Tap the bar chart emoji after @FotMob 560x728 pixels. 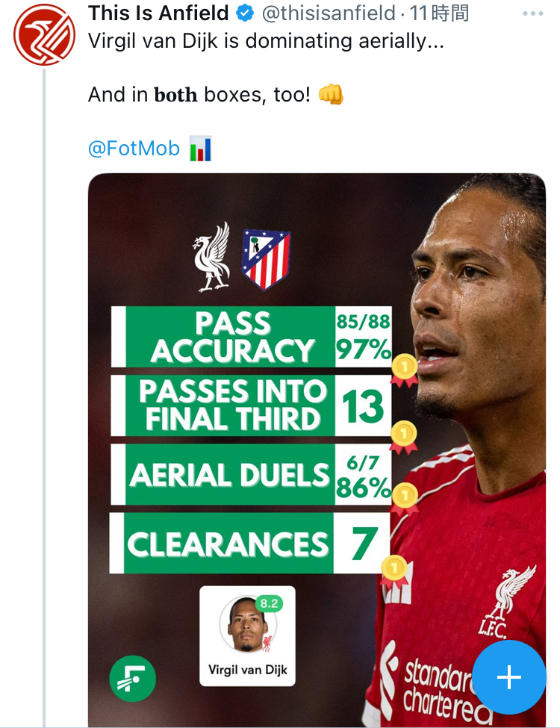[x=201, y=149]
